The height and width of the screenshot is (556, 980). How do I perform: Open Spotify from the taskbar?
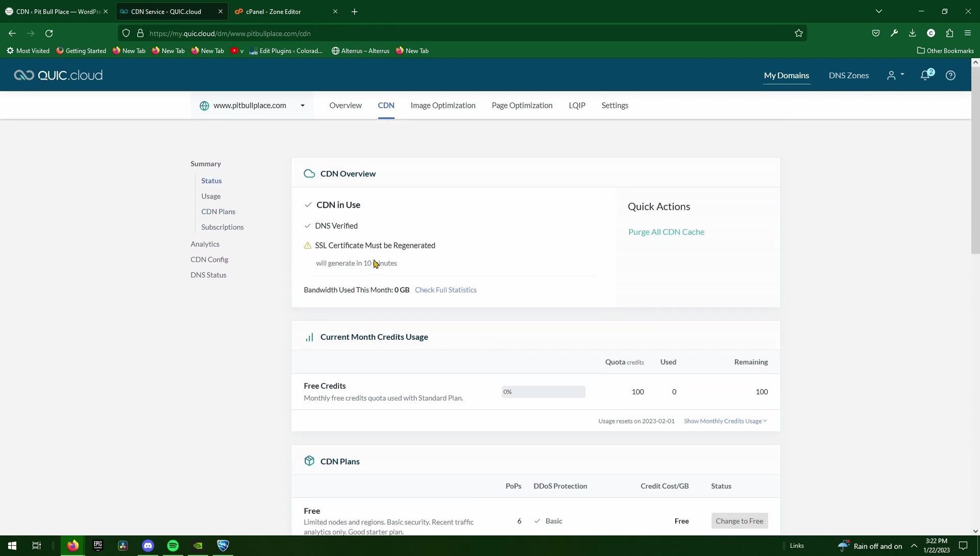(x=173, y=546)
